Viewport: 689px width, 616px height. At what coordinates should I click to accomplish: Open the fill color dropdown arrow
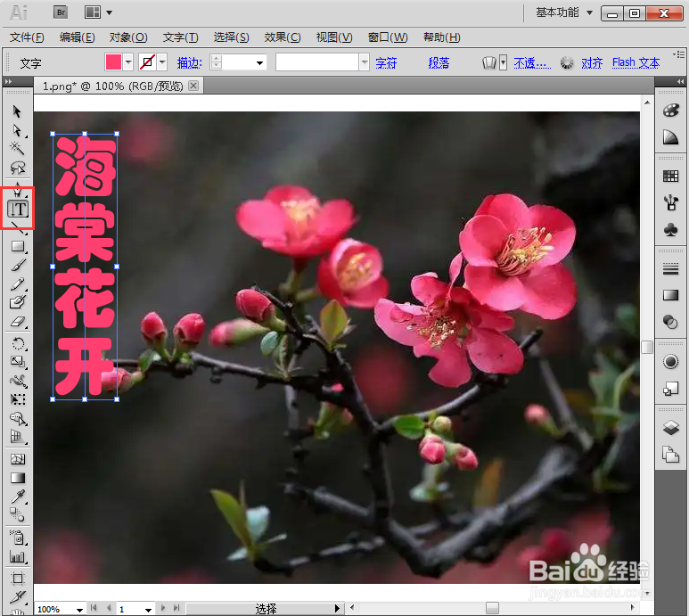128,62
